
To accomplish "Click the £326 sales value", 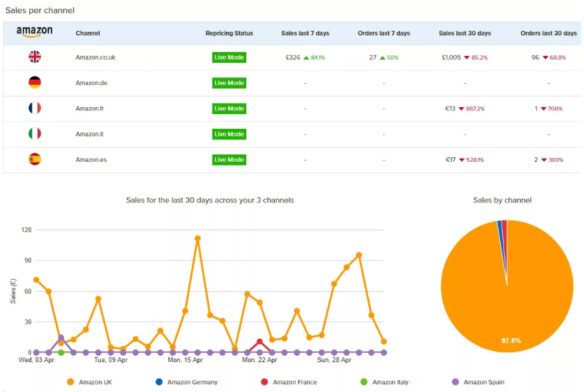I will pos(293,57).
